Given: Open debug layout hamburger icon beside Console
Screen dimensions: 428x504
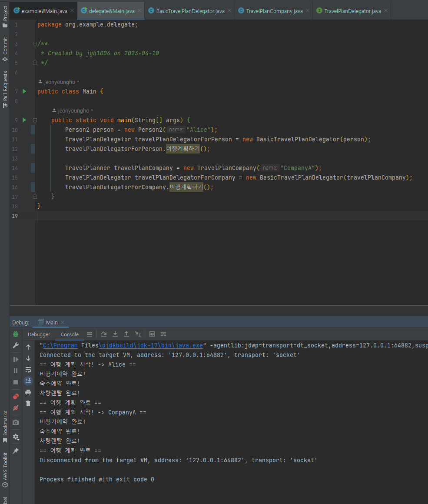Looking at the screenshot, I should click(x=90, y=334).
